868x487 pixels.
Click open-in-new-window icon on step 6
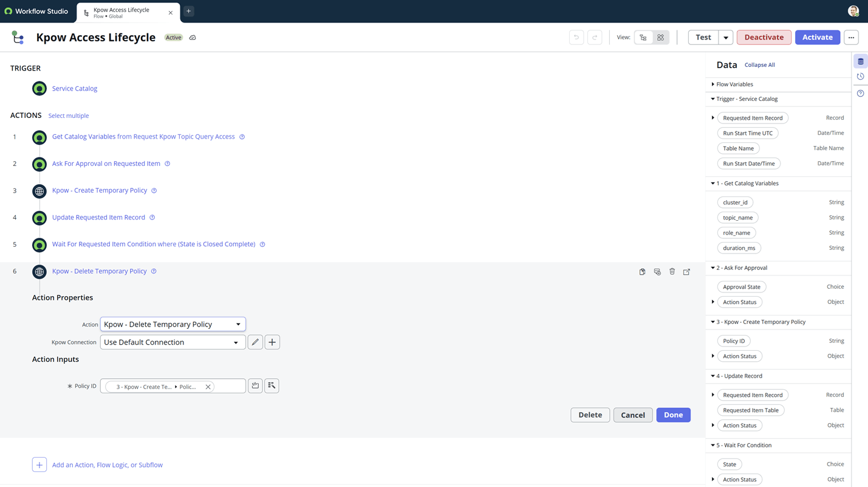coord(687,272)
